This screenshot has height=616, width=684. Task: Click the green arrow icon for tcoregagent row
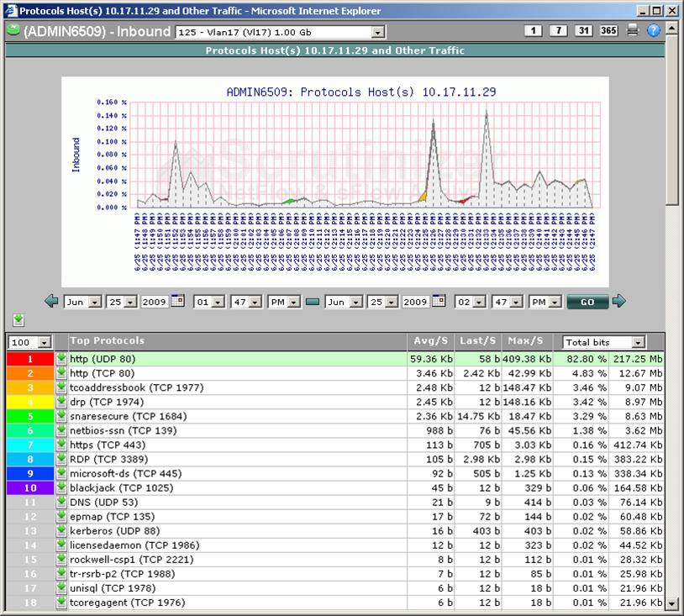pos(61,603)
